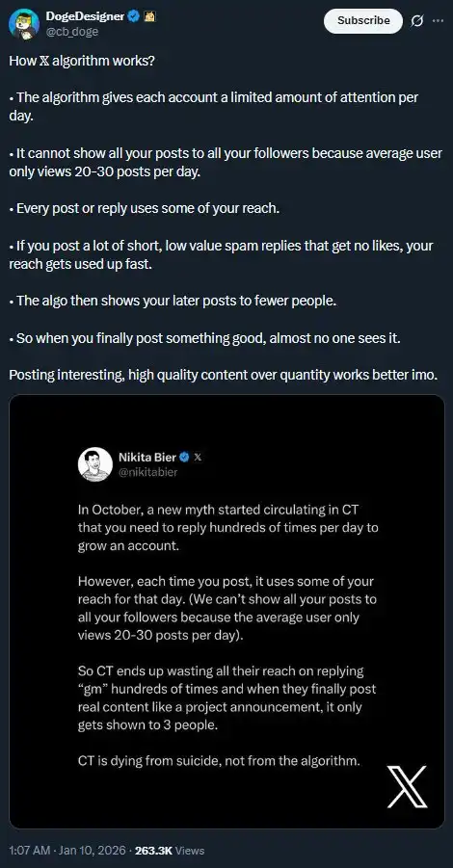Click the affiliate badge beside DogeDesigner's name
This screenshot has width=453, height=868.
[x=149, y=17]
